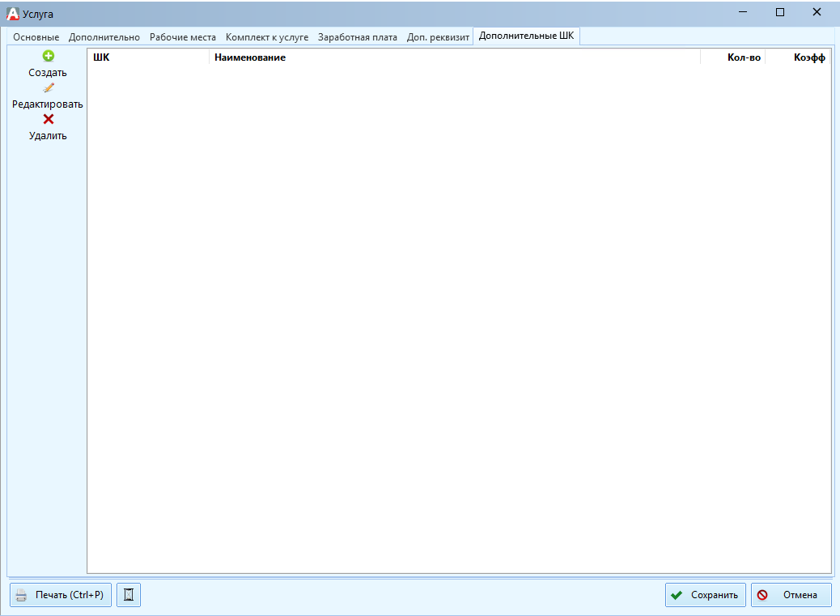Minimize the Услуга window
The height and width of the screenshot is (616, 840).
click(743, 12)
